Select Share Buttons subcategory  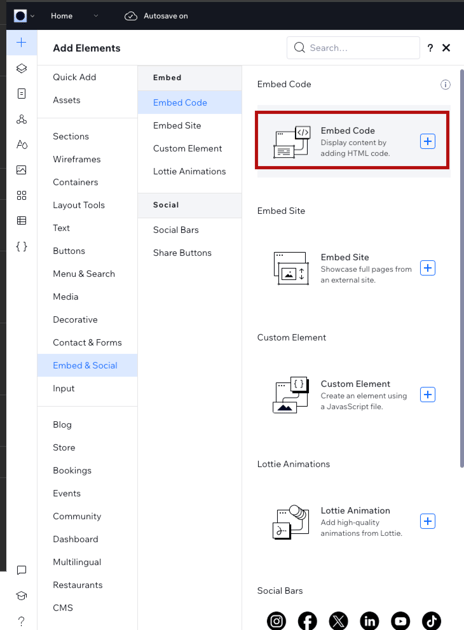182,253
